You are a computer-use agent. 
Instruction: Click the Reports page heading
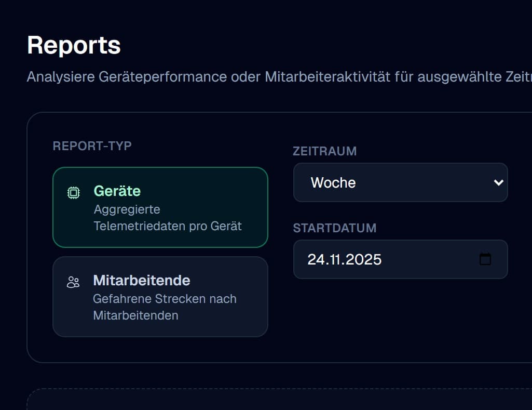(x=74, y=45)
